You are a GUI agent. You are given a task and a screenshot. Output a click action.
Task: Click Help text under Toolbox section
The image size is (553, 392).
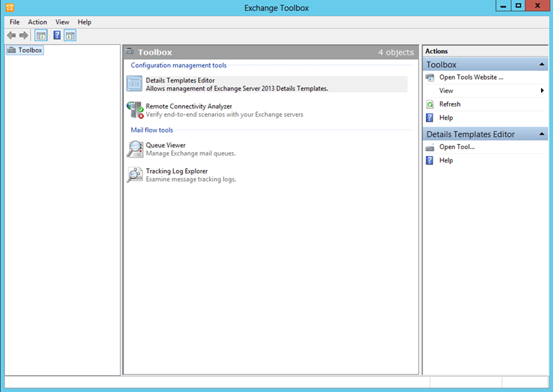(x=446, y=118)
